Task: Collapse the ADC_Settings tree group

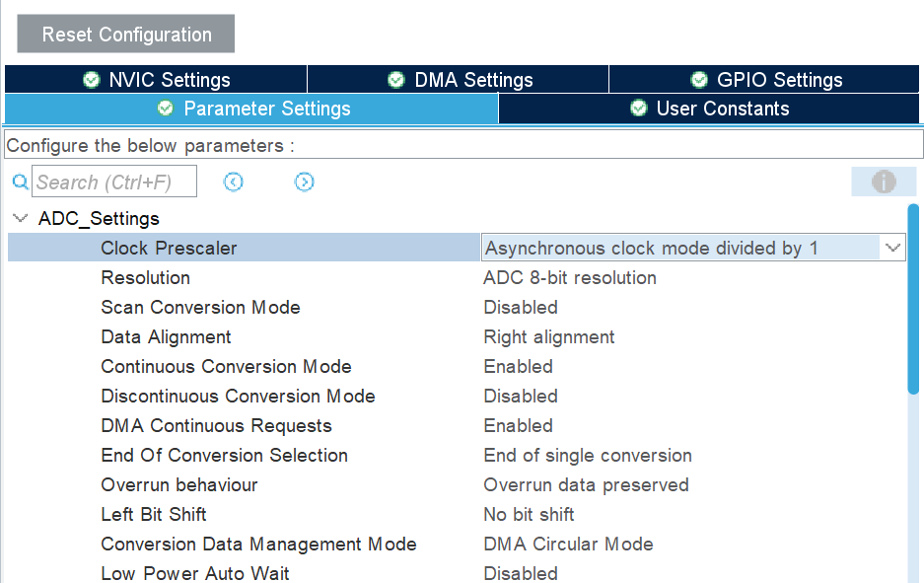Action: [x=21, y=219]
